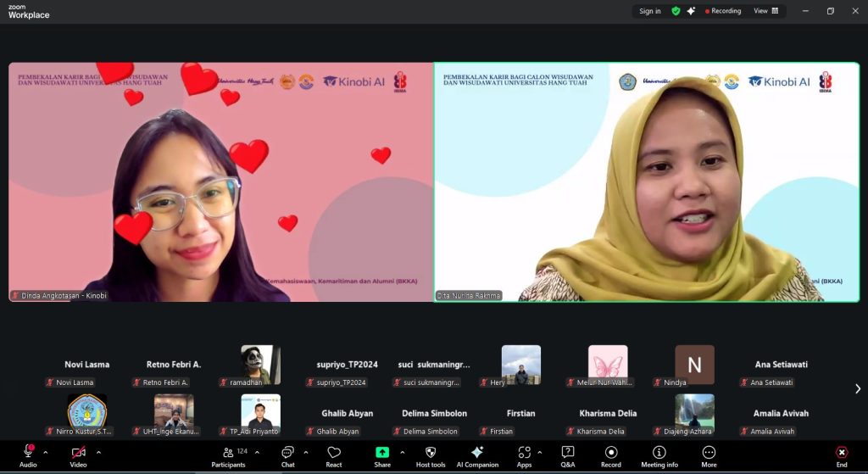
Task: Click the Sign in button
Action: (x=650, y=11)
